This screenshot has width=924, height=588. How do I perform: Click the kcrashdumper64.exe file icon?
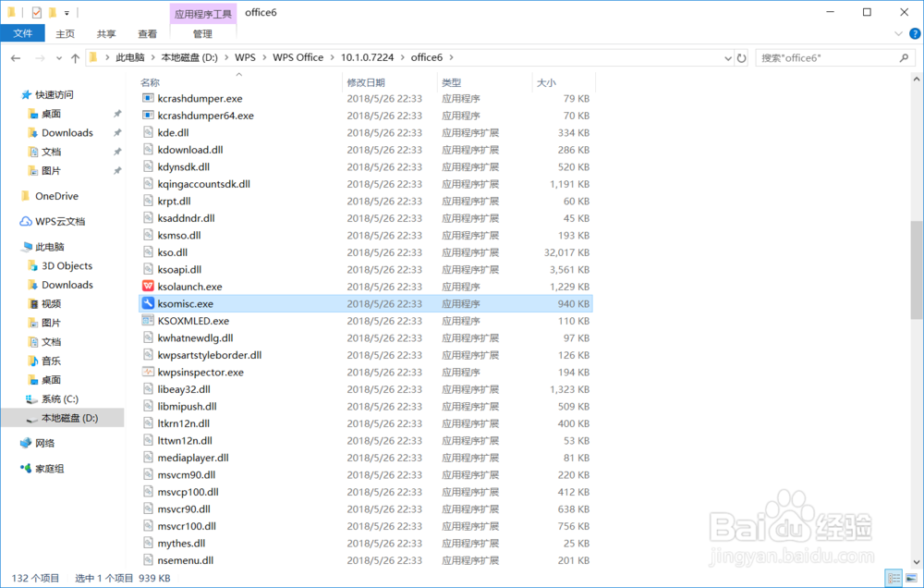click(x=148, y=116)
